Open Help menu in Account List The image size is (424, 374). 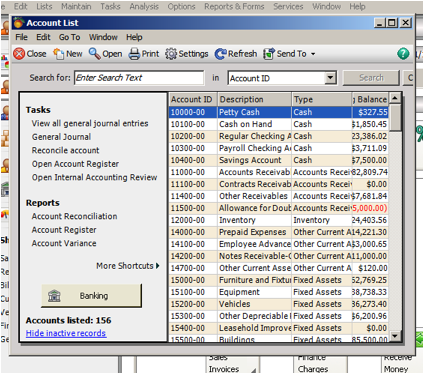[x=134, y=37]
